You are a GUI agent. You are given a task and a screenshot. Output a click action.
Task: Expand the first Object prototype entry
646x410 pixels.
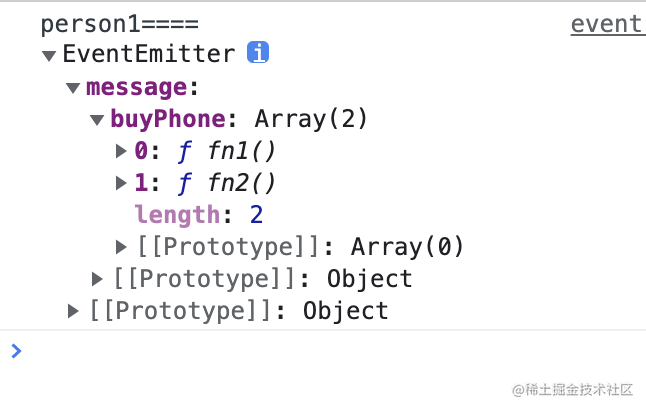point(97,279)
